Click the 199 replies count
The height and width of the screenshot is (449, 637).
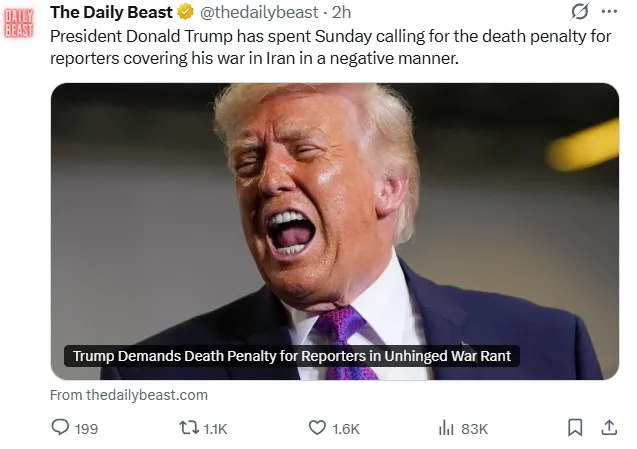(86, 429)
